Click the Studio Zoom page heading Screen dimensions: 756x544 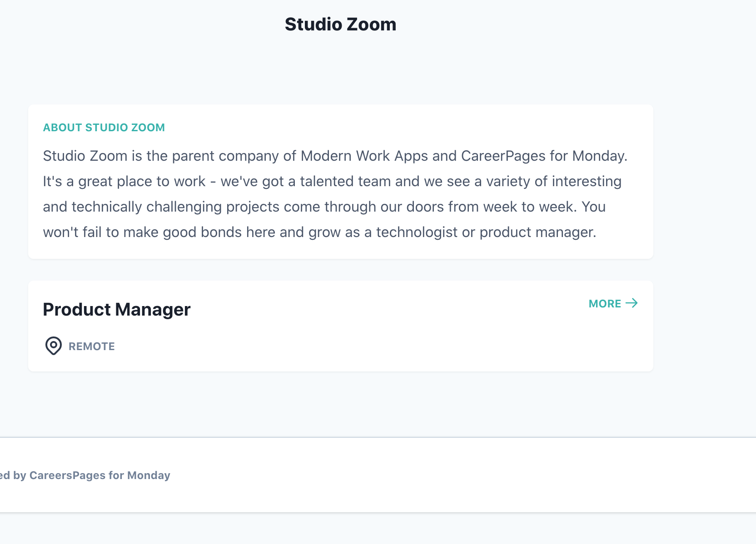[x=340, y=25]
